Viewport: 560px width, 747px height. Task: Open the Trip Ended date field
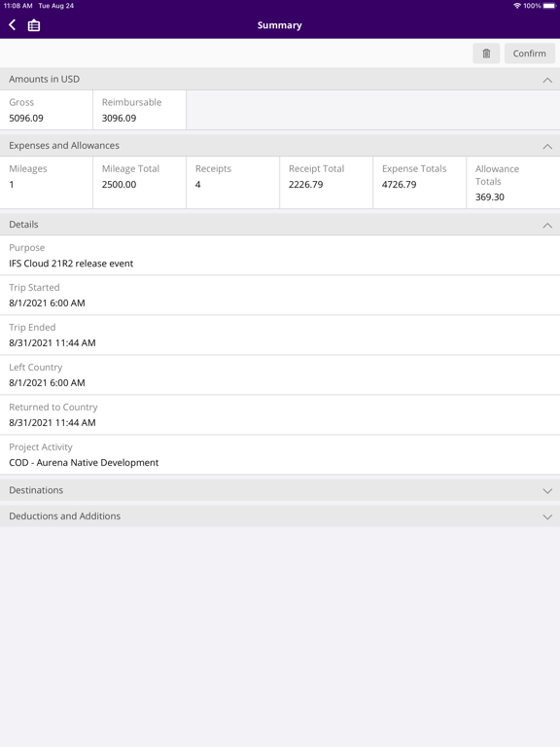pos(280,336)
